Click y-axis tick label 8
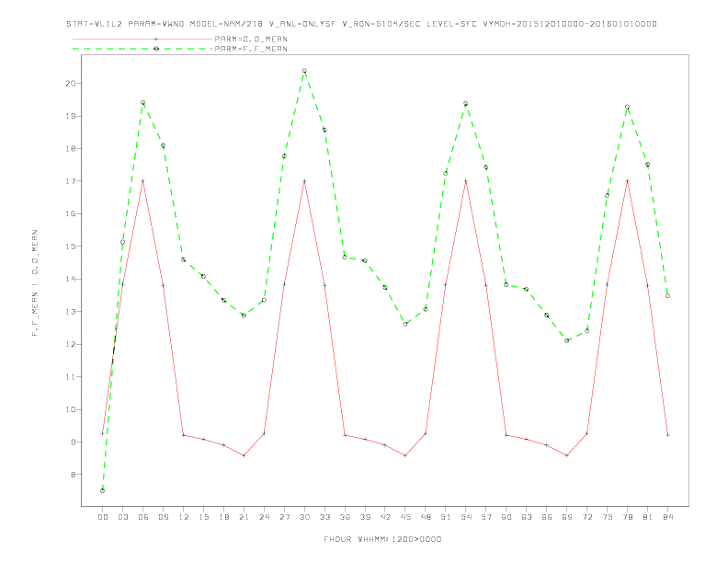Screen dimensions: 728x563 pos(74,475)
